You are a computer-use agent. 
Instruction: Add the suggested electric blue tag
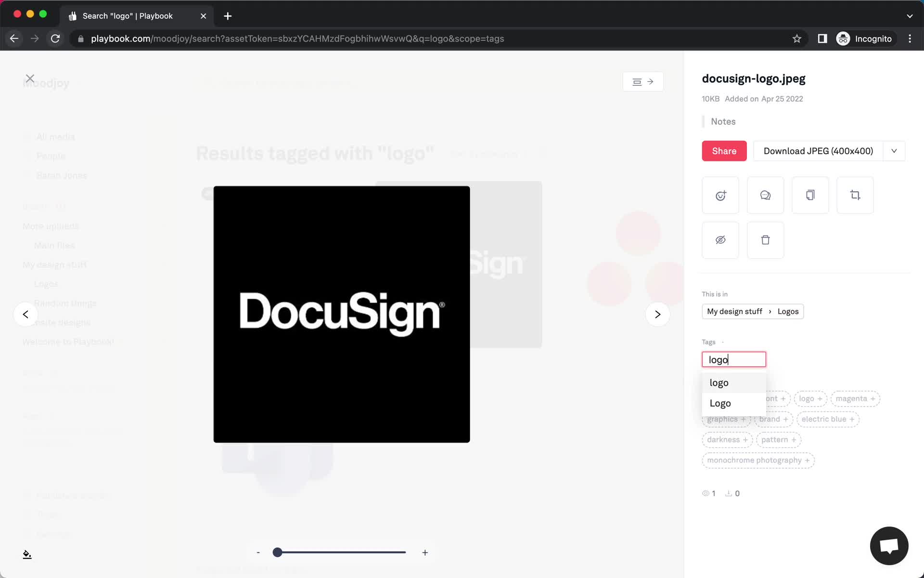(828, 419)
